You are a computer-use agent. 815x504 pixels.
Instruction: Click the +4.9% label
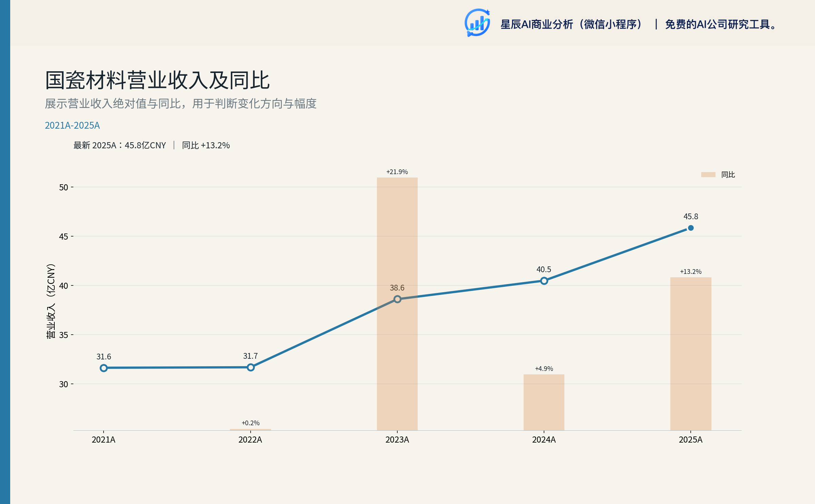point(544,369)
